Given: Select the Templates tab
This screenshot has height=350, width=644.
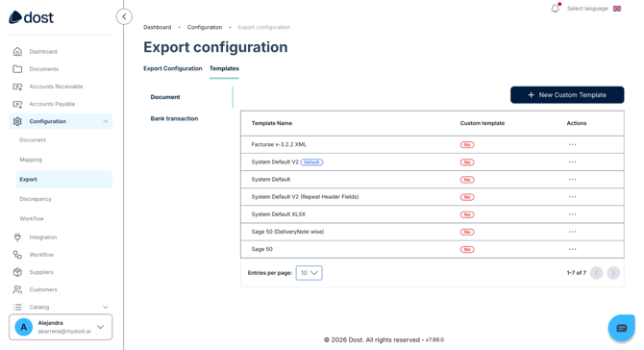Looking at the screenshot, I should click(224, 68).
